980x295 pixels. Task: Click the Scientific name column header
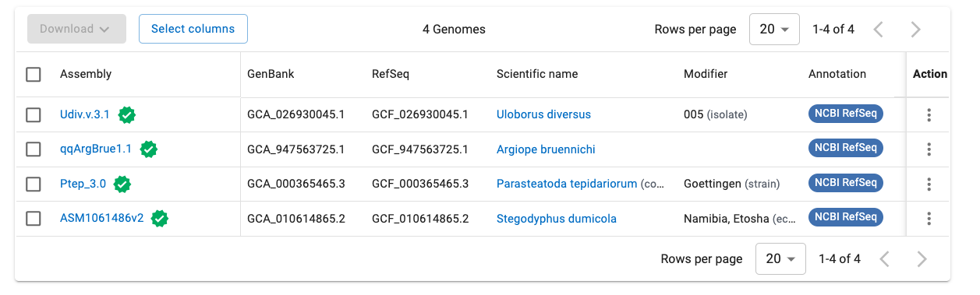pos(537,74)
